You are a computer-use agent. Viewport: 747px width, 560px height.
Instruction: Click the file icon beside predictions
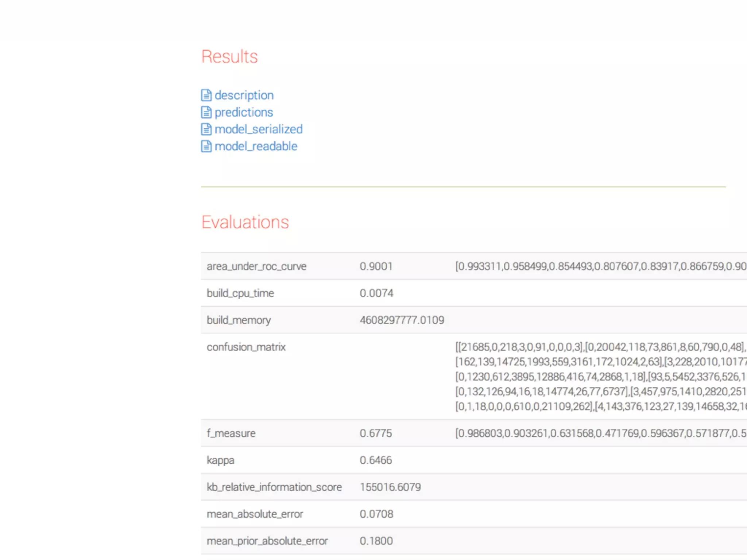coord(206,112)
